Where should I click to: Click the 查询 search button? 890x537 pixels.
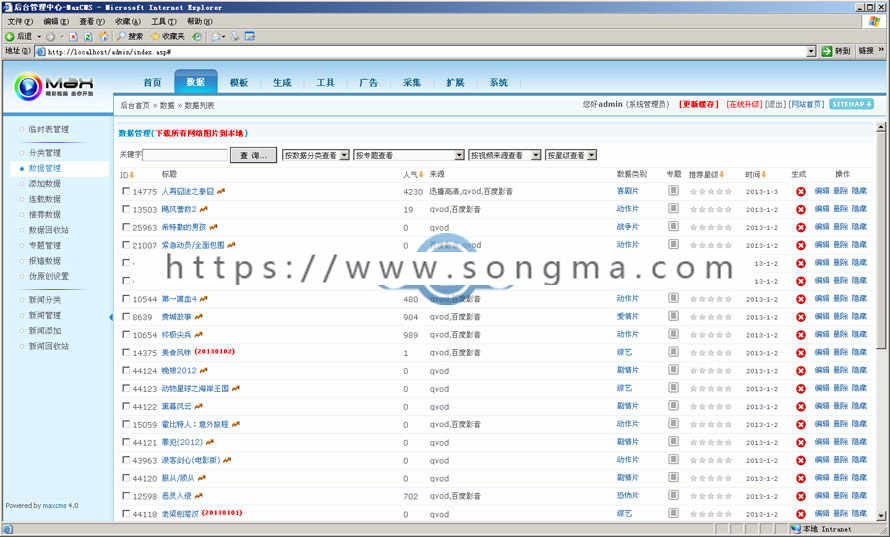[253, 155]
